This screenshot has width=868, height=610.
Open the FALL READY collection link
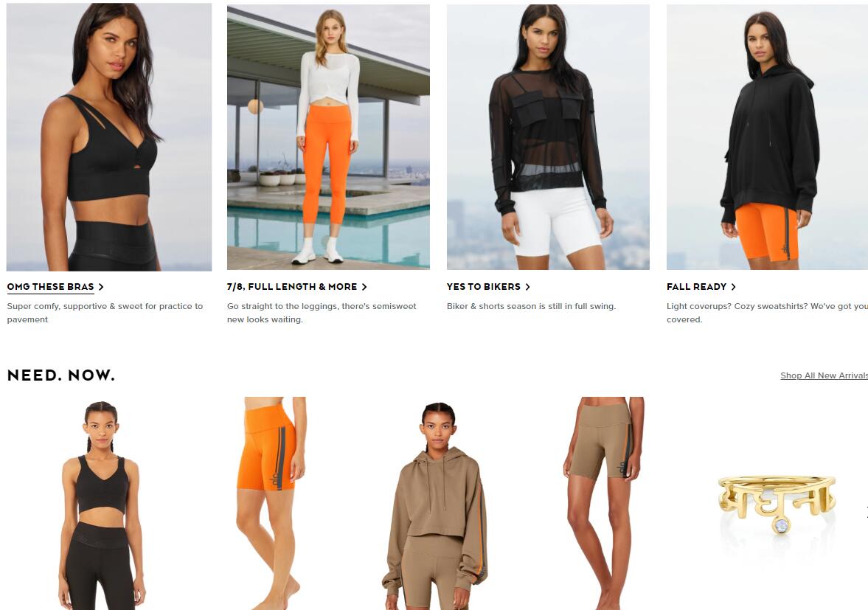pyautogui.click(x=696, y=287)
